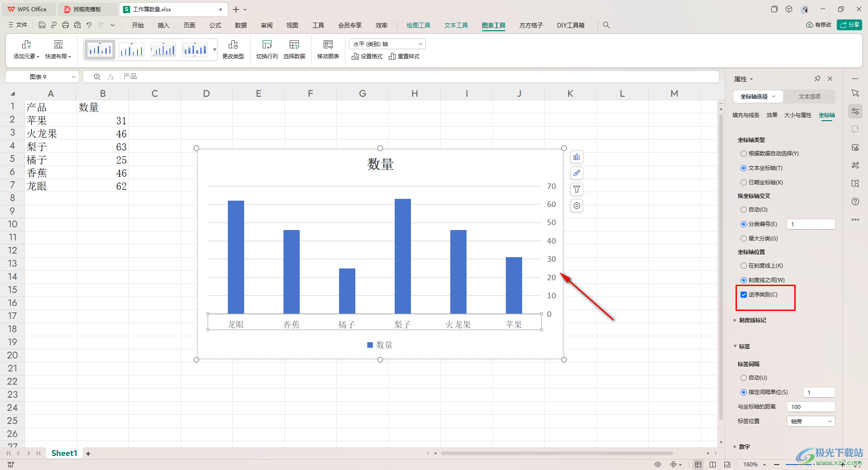Click the help question icon in sidebar
The width and height of the screenshot is (868, 470).
[855, 202]
